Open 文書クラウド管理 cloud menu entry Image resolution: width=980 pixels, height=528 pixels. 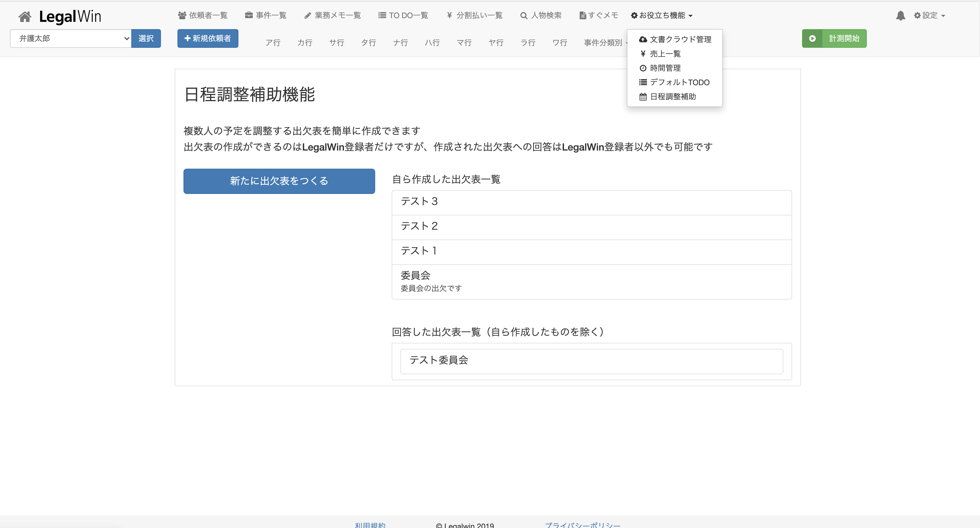pyautogui.click(x=675, y=39)
